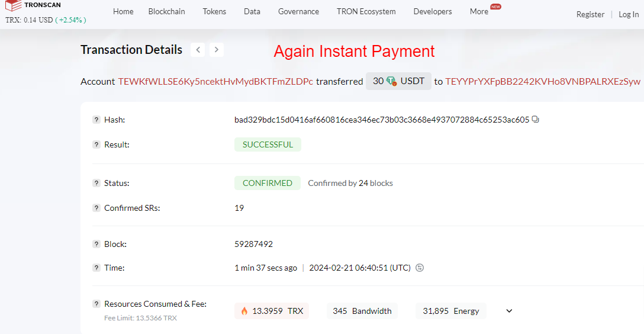Image resolution: width=644 pixels, height=334 pixels.
Task: Click the TRONSCAN logo icon
Action: click(x=13, y=5)
